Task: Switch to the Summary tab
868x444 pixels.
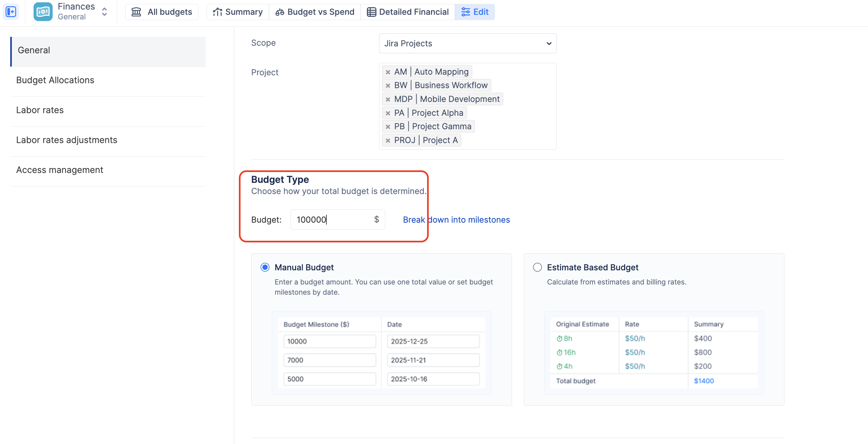Action: click(x=238, y=12)
